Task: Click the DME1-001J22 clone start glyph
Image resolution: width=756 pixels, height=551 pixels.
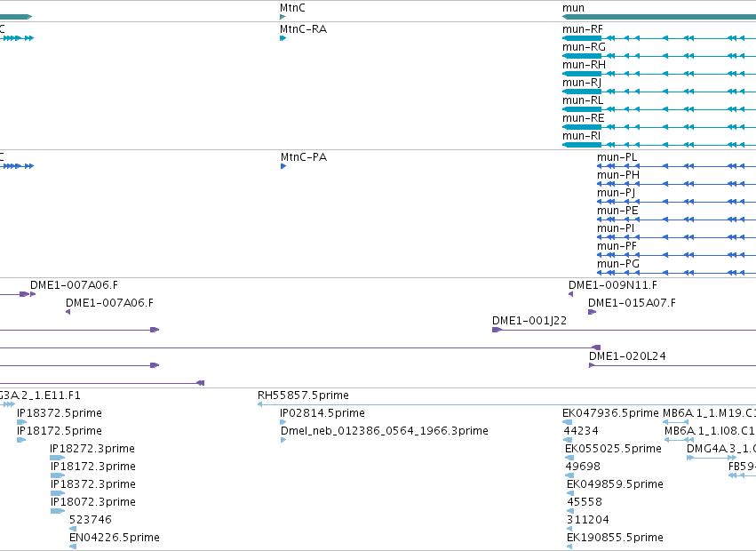Action: coord(497,330)
